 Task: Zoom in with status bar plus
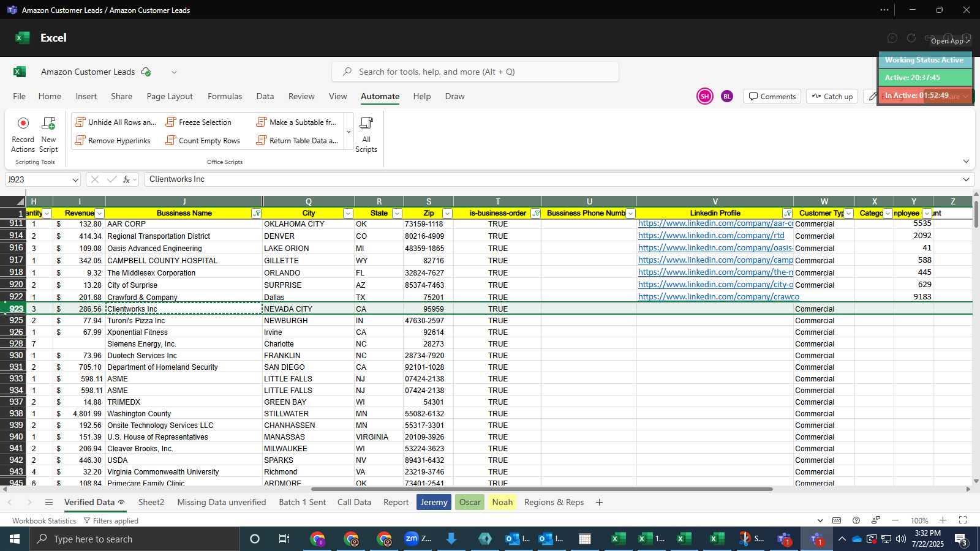click(x=943, y=520)
